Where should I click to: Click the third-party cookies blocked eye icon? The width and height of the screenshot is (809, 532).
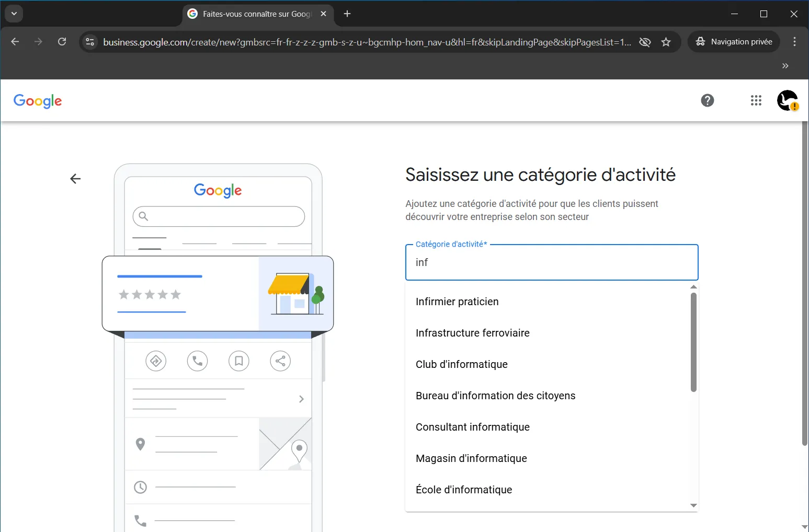point(645,42)
